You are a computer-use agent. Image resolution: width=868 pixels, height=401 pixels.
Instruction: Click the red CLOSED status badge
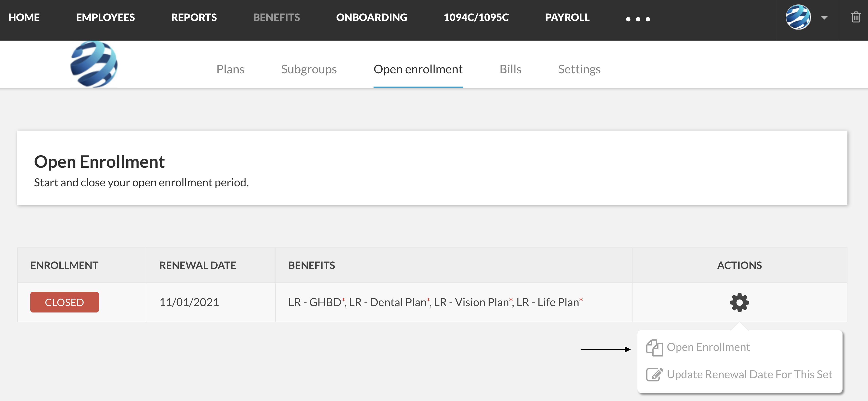click(x=64, y=302)
